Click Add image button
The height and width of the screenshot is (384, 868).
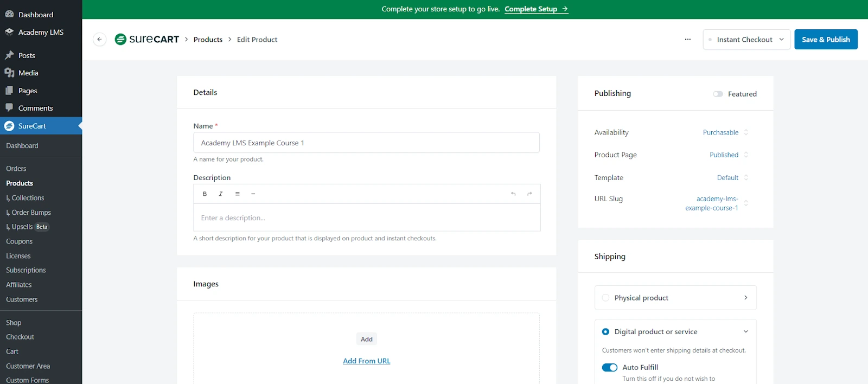pyautogui.click(x=367, y=339)
